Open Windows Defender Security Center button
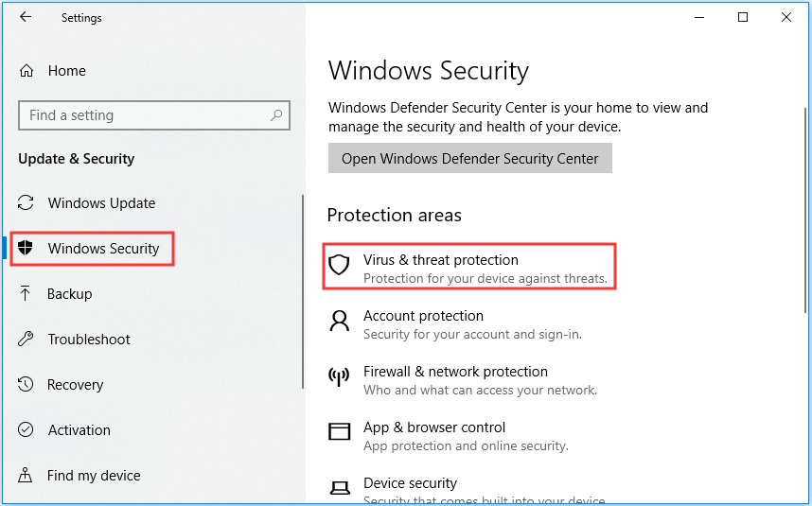 tap(469, 159)
